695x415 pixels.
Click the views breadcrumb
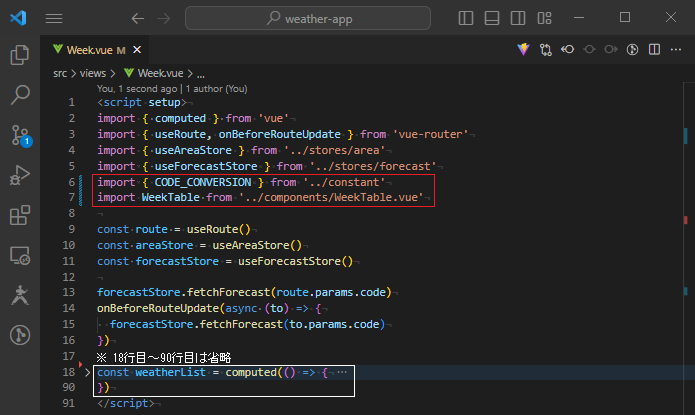click(93, 73)
